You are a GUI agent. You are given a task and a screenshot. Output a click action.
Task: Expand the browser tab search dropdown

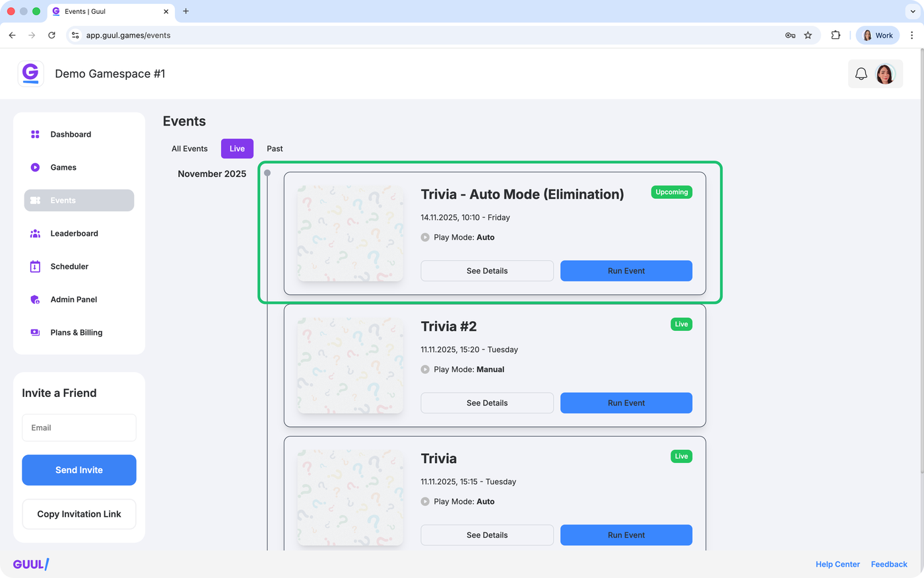913,11
